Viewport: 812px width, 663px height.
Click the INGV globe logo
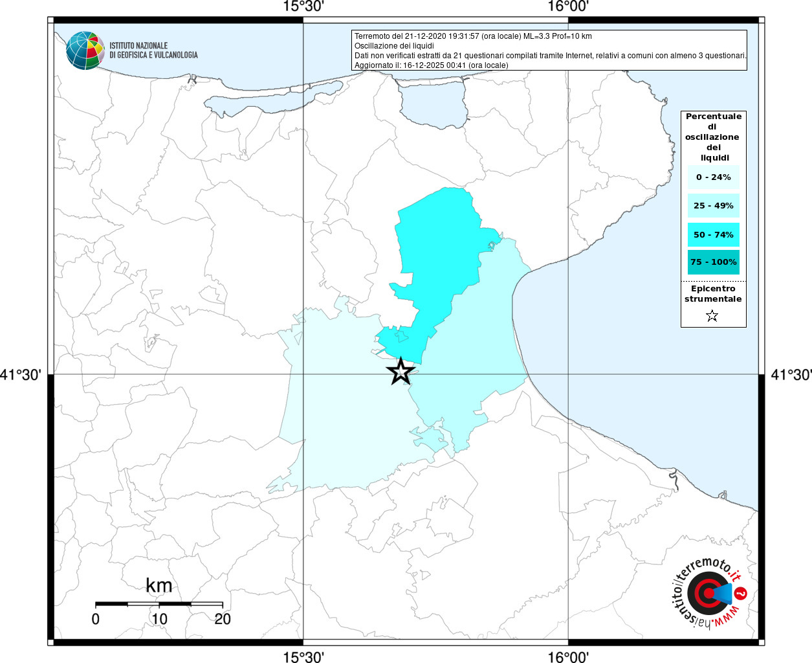click(85, 51)
